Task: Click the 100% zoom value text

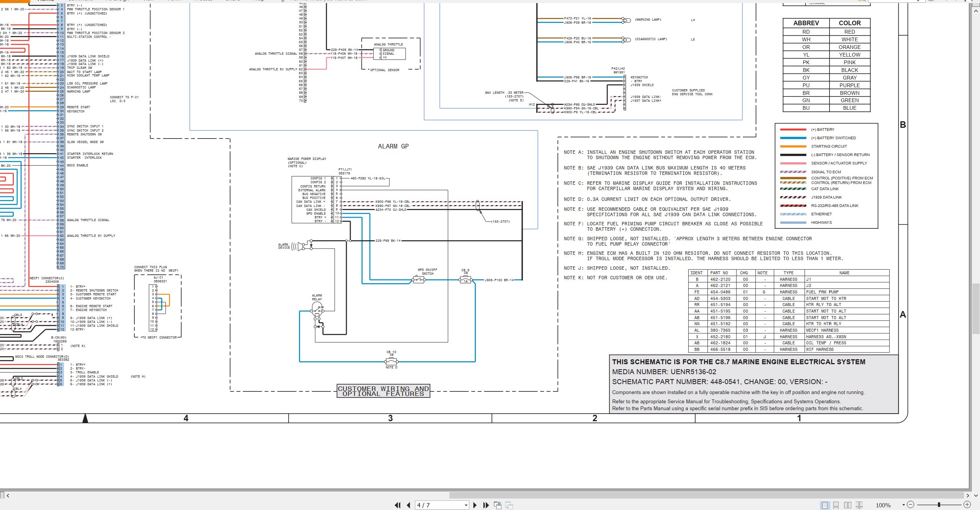Action: click(x=883, y=505)
